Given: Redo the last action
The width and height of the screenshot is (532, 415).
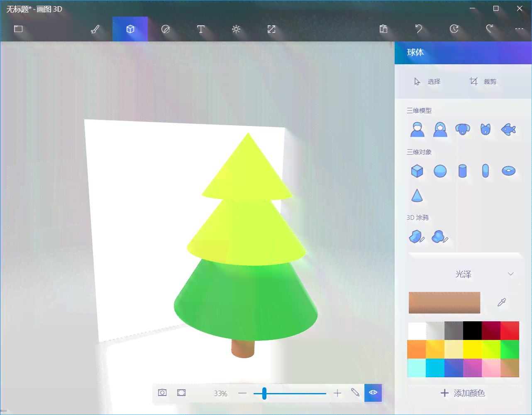Looking at the screenshot, I should click(490, 29).
